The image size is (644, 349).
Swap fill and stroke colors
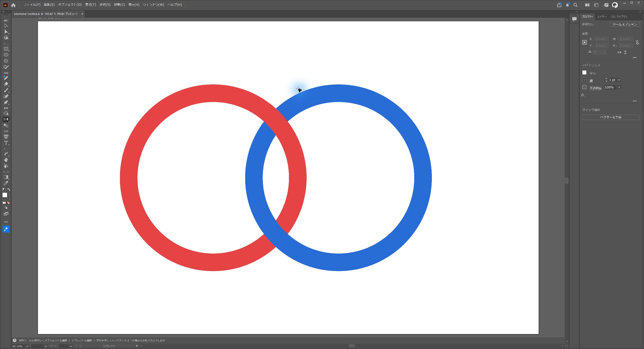(x=9, y=189)
